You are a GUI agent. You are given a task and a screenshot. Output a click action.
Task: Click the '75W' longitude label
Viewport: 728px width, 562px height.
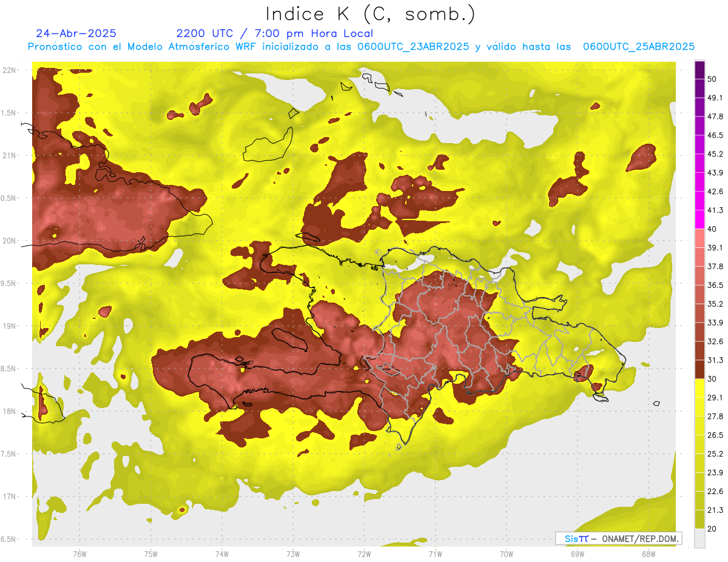coord(151,554)
